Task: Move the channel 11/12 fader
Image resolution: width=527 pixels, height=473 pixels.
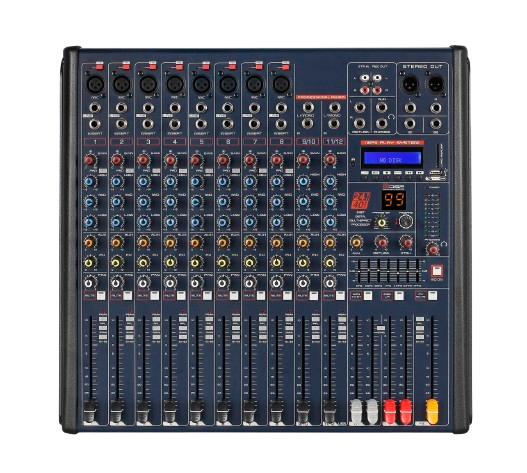Action: point(330,411)
